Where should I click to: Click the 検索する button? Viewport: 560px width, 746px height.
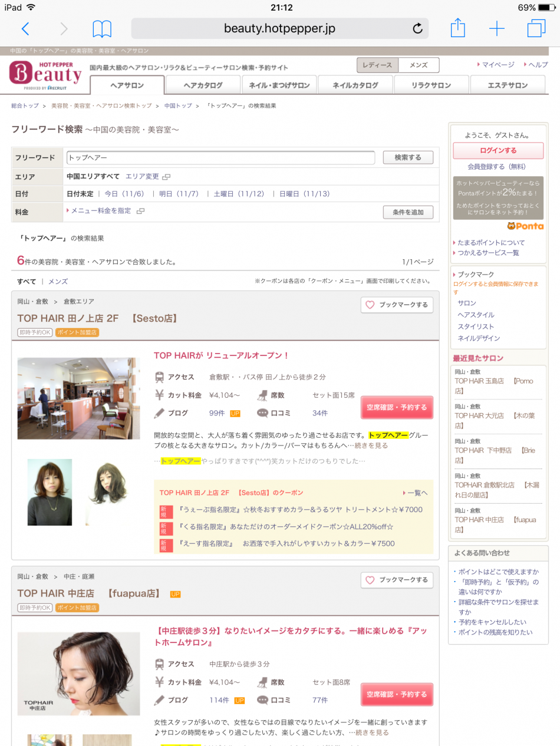[408, 158]
